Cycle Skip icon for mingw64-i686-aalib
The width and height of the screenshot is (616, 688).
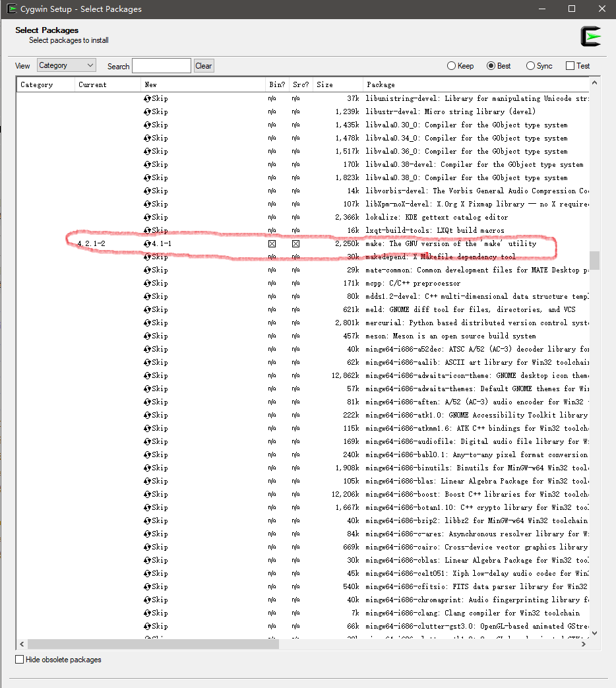148,362
